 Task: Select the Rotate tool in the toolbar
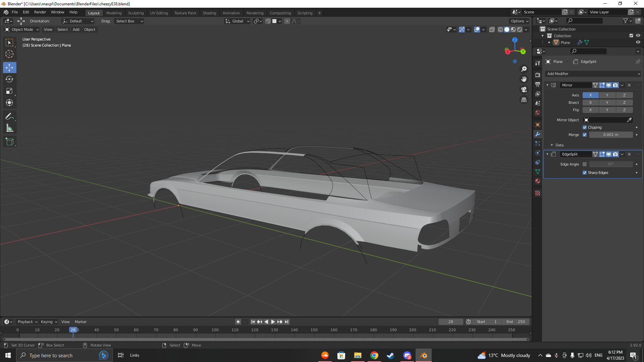9,79
